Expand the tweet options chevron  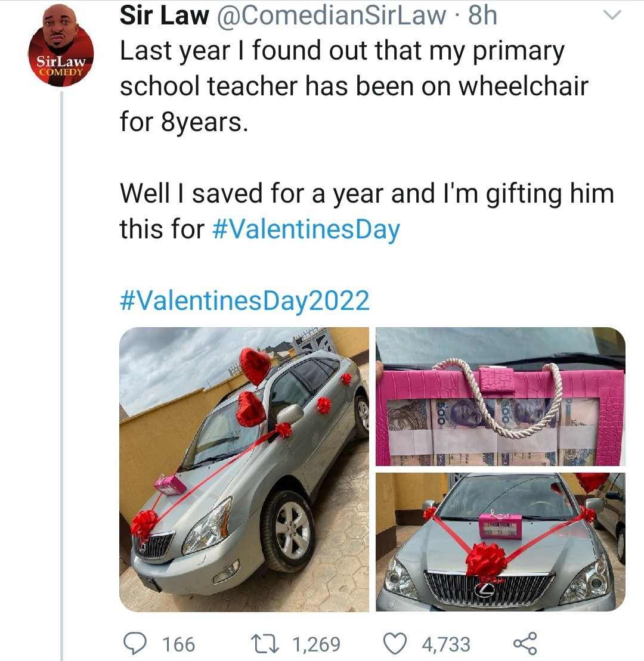[x=613, y=15]
